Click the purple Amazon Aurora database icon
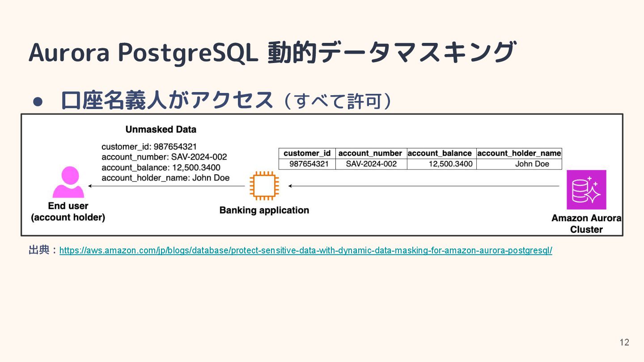The height and width of the screenshot is (362, 644). tap(586, 189)
